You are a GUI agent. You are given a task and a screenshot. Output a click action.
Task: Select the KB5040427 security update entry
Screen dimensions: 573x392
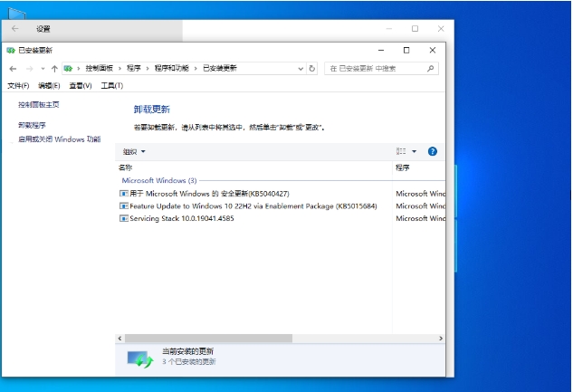click(209, 194)
